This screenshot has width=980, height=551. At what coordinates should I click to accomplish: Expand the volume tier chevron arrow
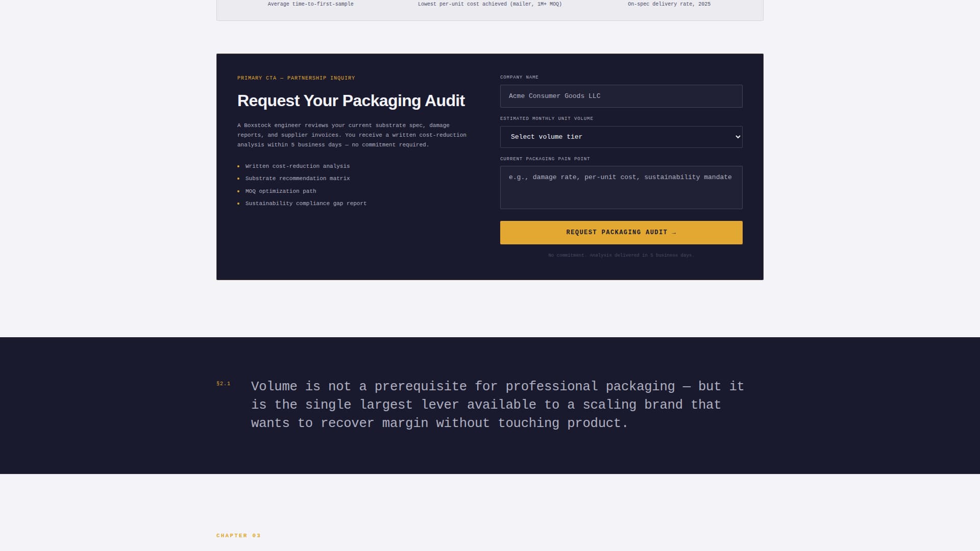click(x=737, y=137)
